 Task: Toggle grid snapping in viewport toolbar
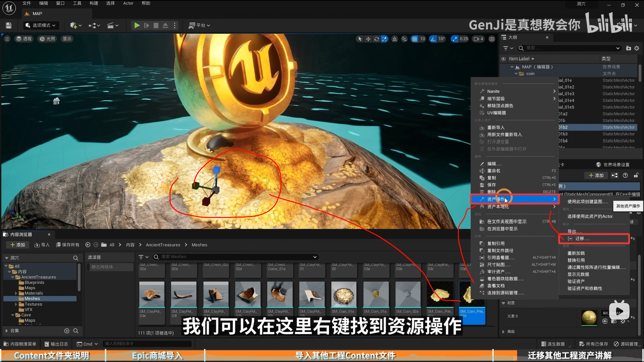(x=415, y=39)
